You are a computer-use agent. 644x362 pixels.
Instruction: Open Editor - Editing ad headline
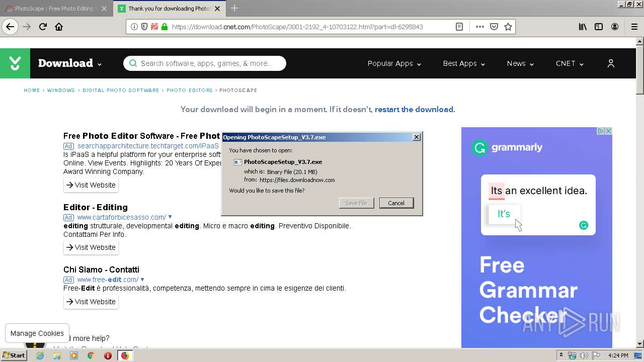click(x=96, y=207)
